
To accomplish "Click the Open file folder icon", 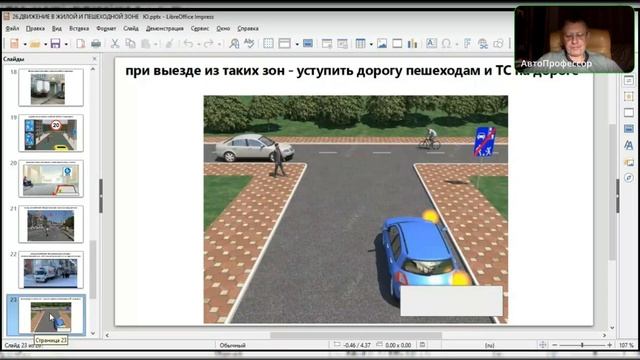I will (x=35, y=43).
